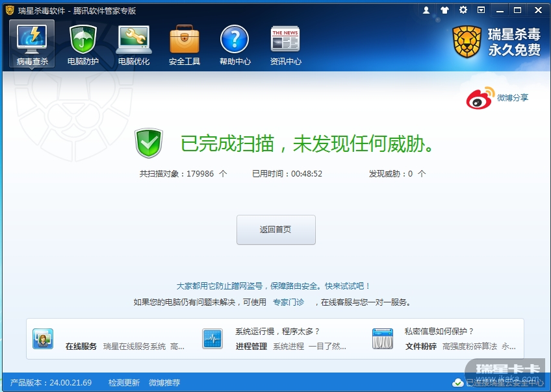This screenshot has width=551, height=392.
Task: Click the cloud security connection icon
Action: click(458, 382)
